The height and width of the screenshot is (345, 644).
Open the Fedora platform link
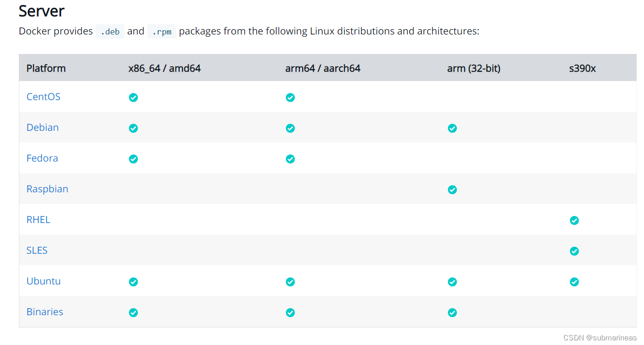coord(42,158)
